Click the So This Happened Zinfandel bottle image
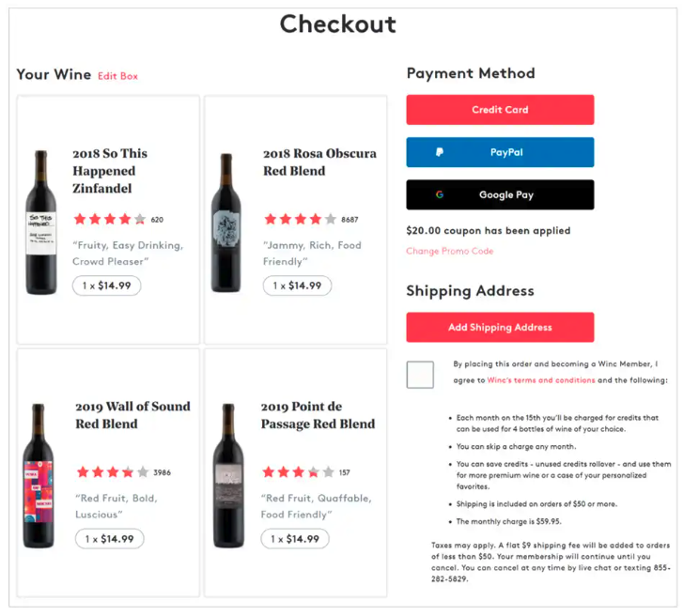683x616 pixels. tap(41, 223)
